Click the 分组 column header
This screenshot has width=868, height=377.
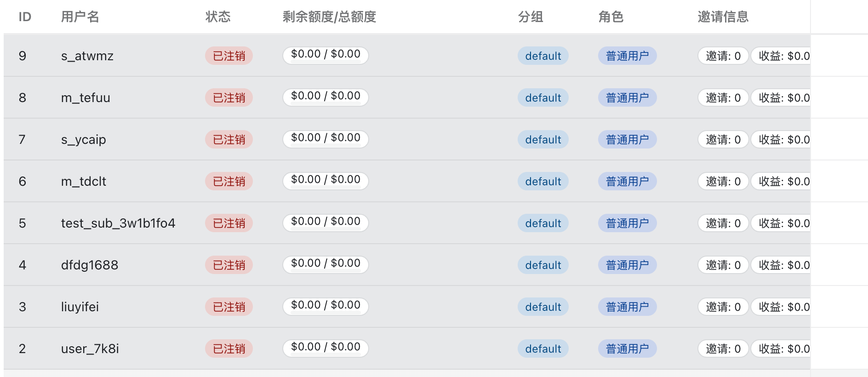pyautogui.click(x=531, y=17)
